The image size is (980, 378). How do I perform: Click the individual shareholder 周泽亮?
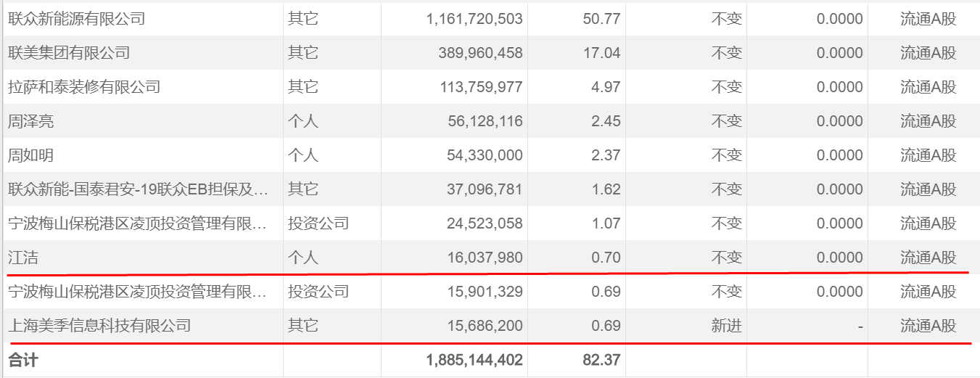point(31,121)
